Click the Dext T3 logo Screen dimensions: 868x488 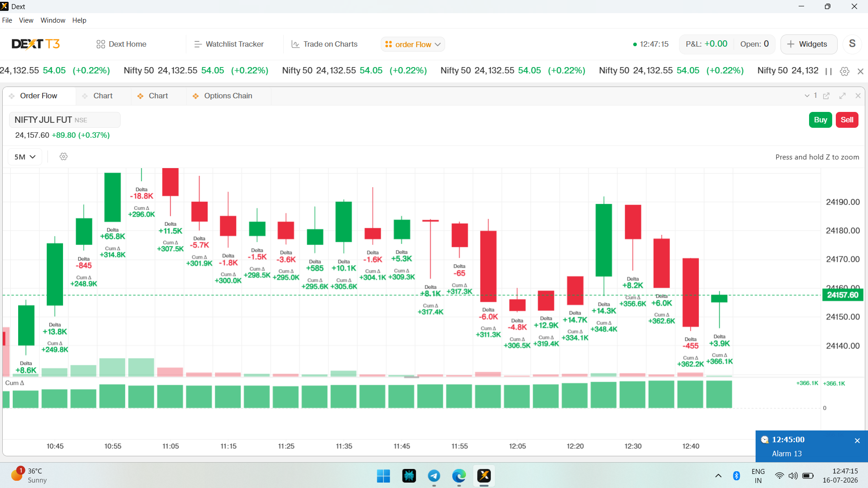(x=35, y=44)
